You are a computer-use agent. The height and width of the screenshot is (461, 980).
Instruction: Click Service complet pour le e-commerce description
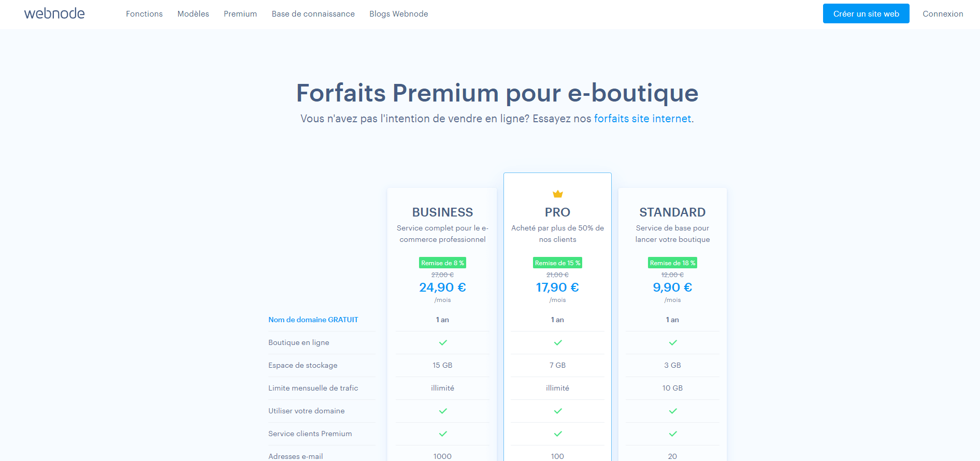coord(442,234)
